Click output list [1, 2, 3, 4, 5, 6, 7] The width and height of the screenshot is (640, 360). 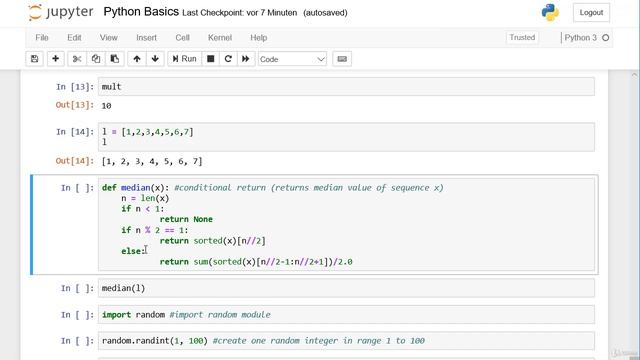(152, 161)
